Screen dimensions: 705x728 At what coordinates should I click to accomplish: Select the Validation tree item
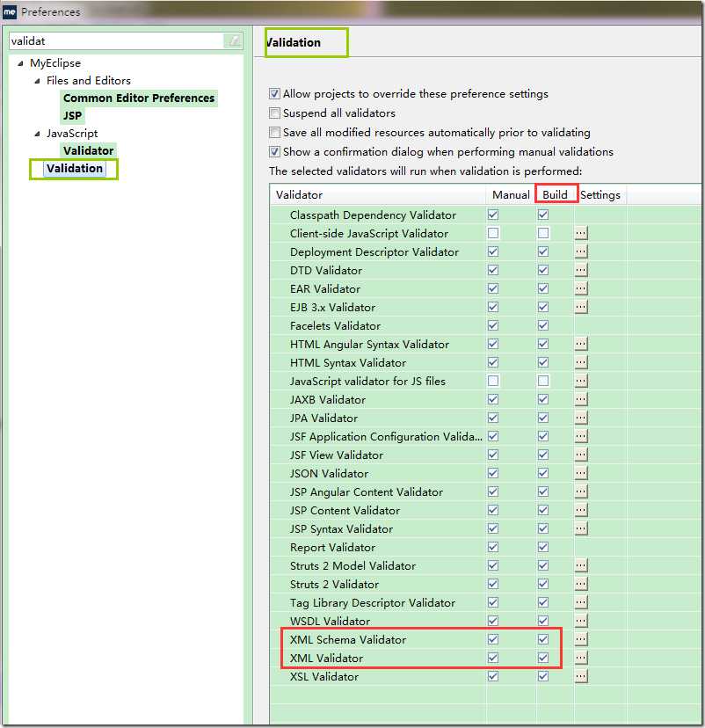(74, 168)
